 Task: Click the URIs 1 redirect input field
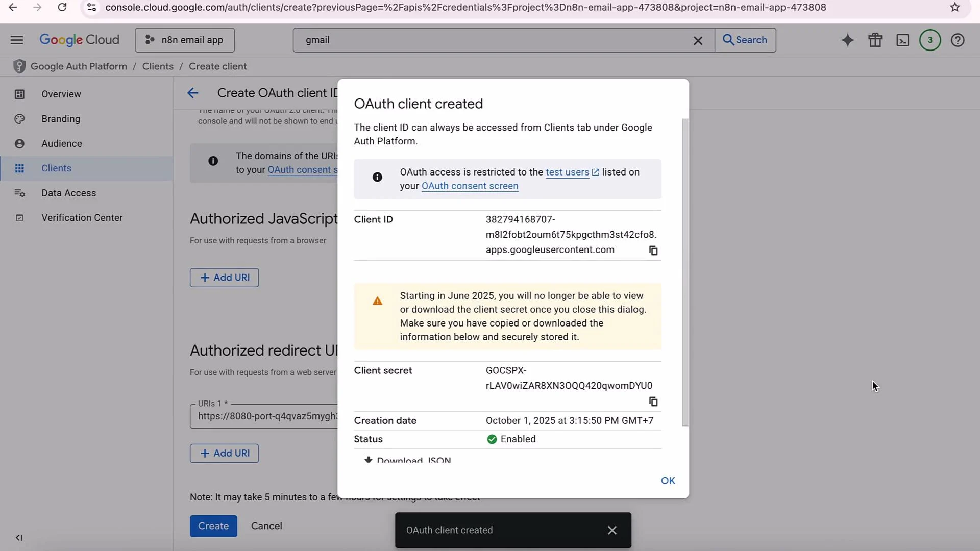264,416
